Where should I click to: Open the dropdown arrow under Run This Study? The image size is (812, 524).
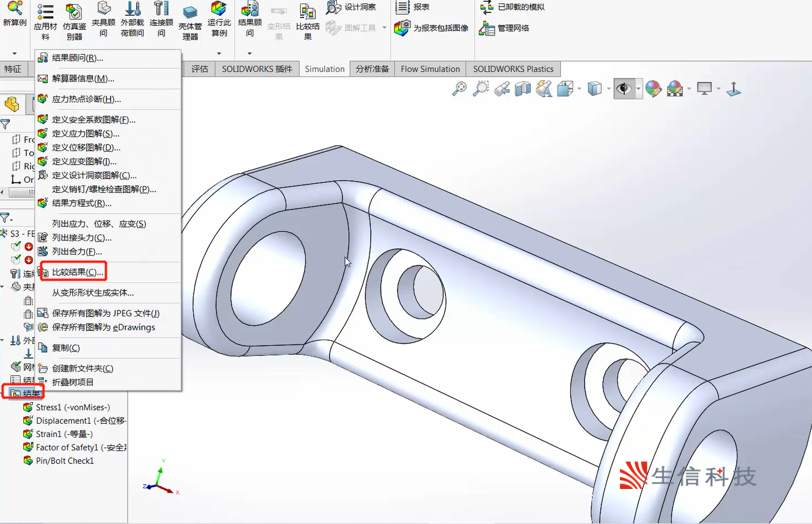click(x=219, y=53)
